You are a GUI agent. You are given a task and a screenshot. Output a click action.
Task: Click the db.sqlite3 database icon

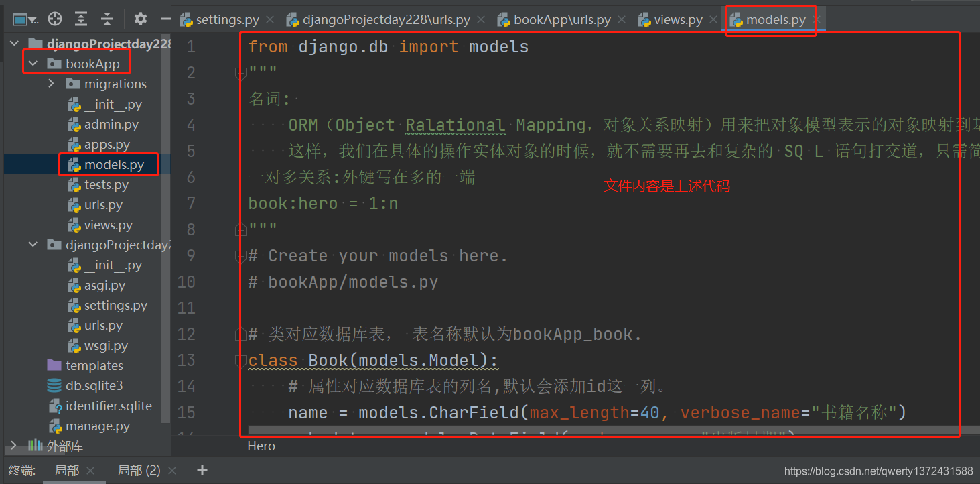(55, 386)
